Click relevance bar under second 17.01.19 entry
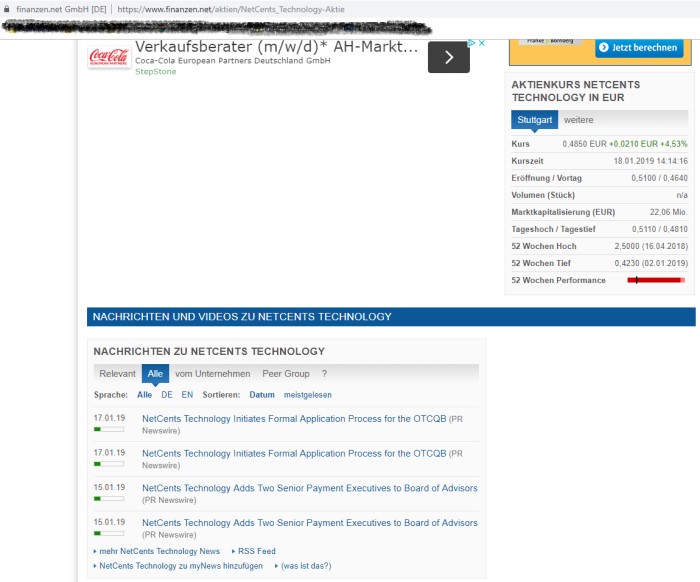The image size is (700, 582). click(109, 464)
